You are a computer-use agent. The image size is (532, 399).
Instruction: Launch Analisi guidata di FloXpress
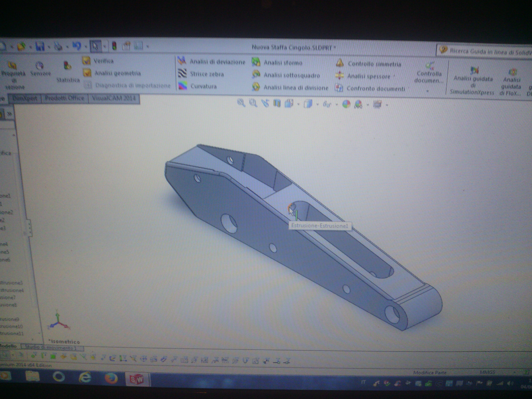[511, 82]
